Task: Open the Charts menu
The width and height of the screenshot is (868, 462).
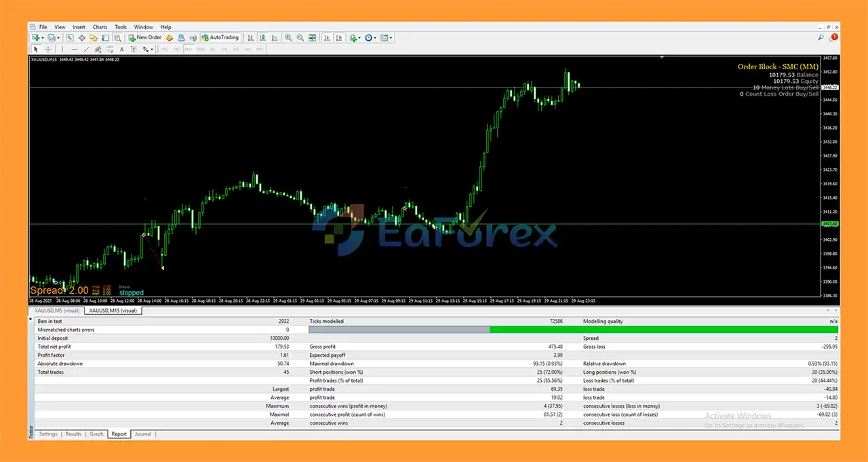Action: (100, 27)
